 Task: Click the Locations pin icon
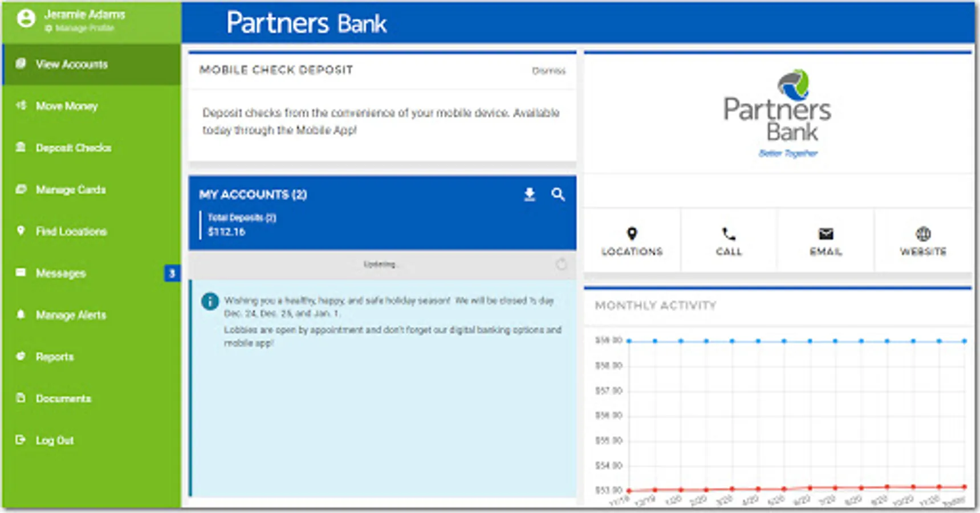pos(632,233)
